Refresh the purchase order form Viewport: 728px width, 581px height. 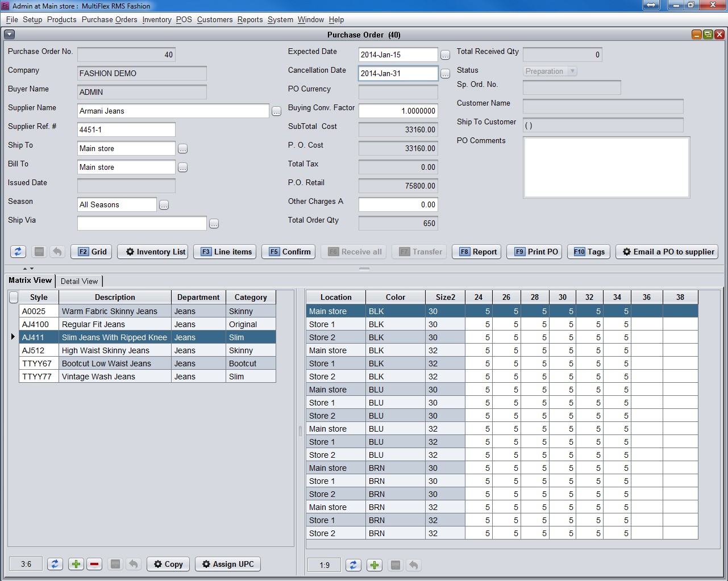pos(18,252)
